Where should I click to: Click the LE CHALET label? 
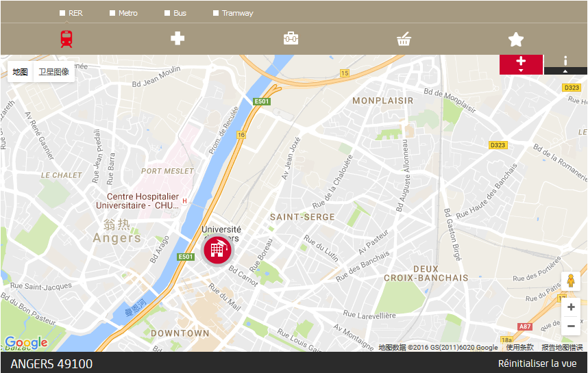point(62,175)
